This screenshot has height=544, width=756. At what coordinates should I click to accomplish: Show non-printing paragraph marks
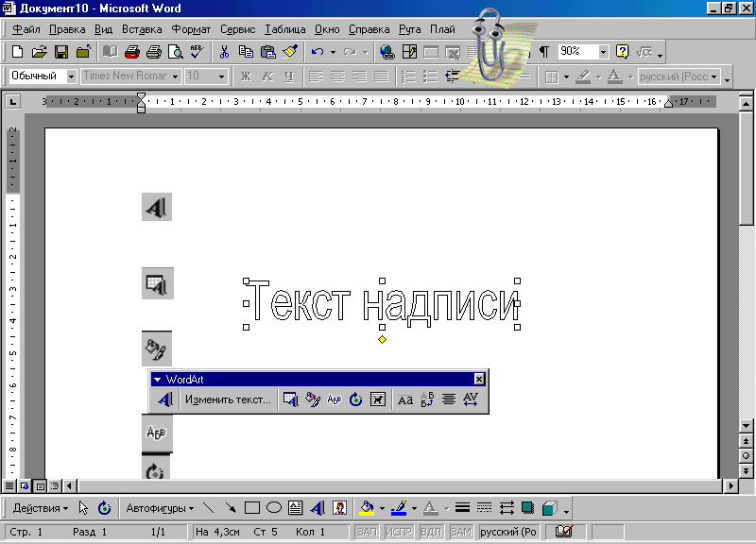(544, 52)
